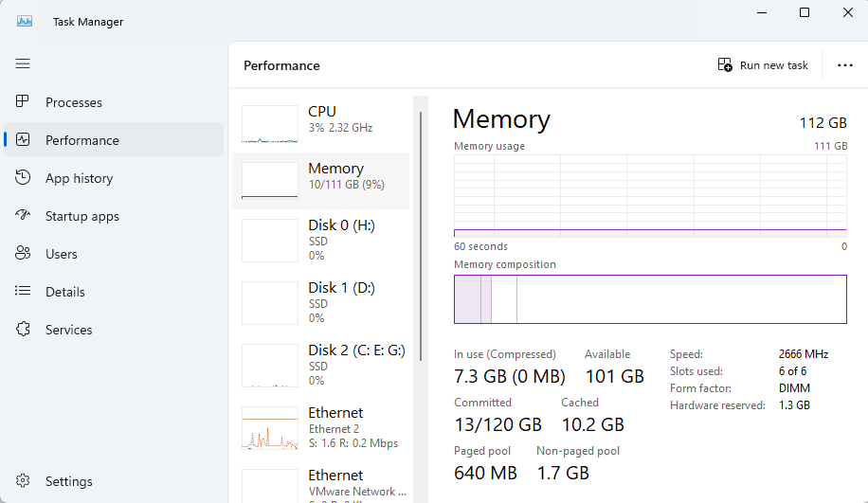Maximize the Task Manager window
The width and height of the screenshot is (868, 503).
(x=805, y=12)
